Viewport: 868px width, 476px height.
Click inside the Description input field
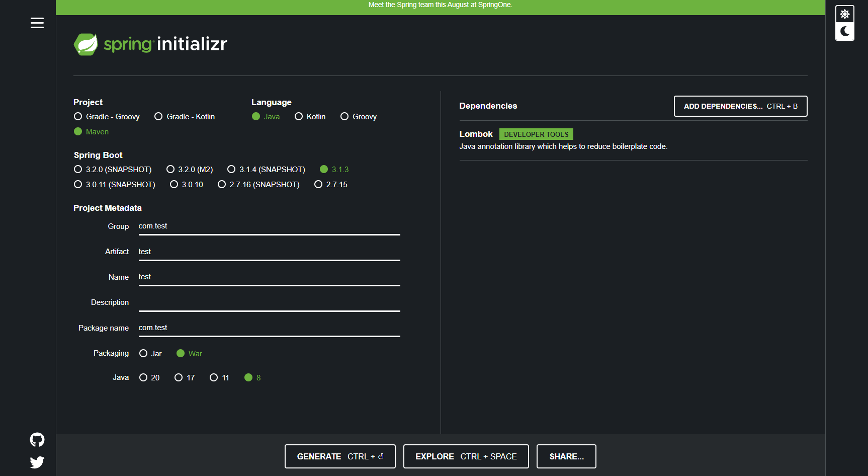pos(269,304)
